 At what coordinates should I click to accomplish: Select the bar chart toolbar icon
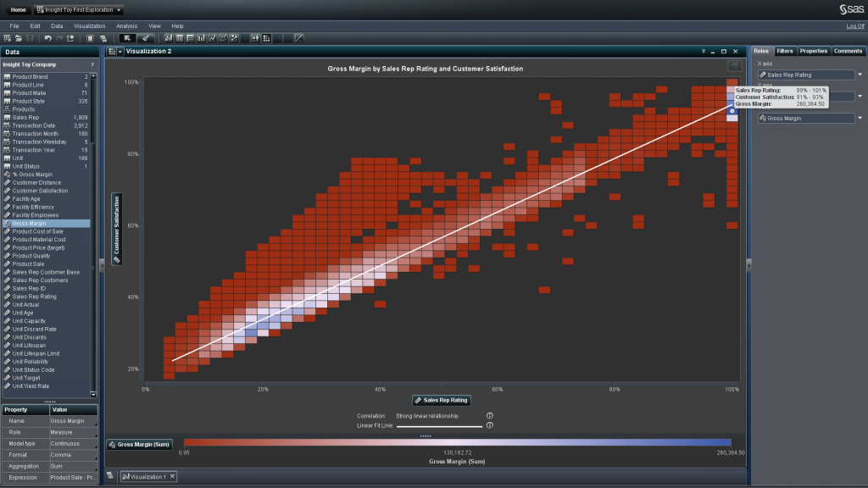(x=201, y=38)
